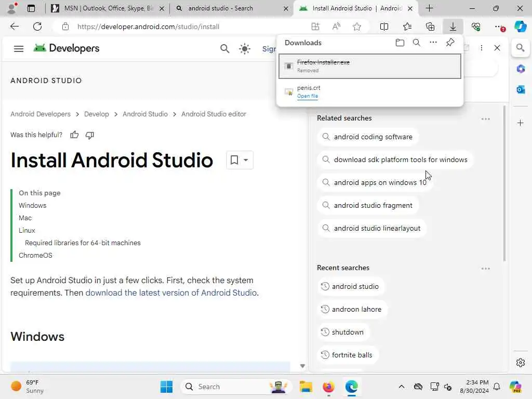
Task: Reopen recent search shutdown
Action: click(343, 332)
